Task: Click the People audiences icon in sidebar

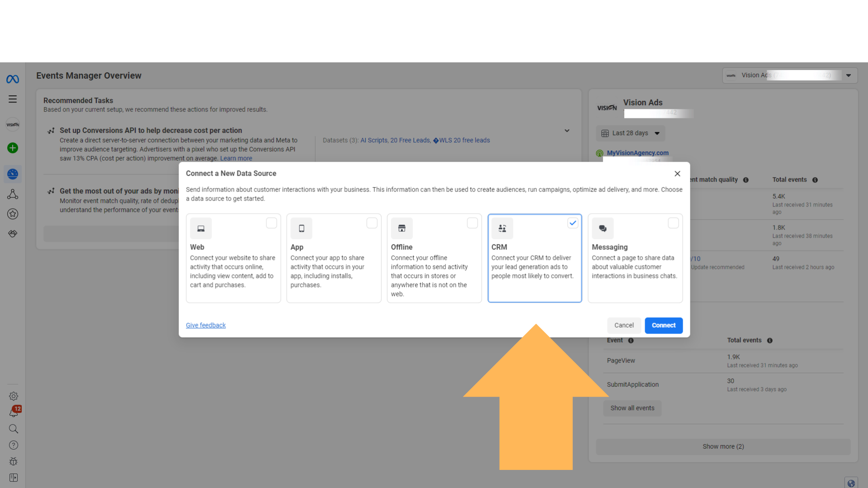Action: pyautogui.click(x=13, y=194)
